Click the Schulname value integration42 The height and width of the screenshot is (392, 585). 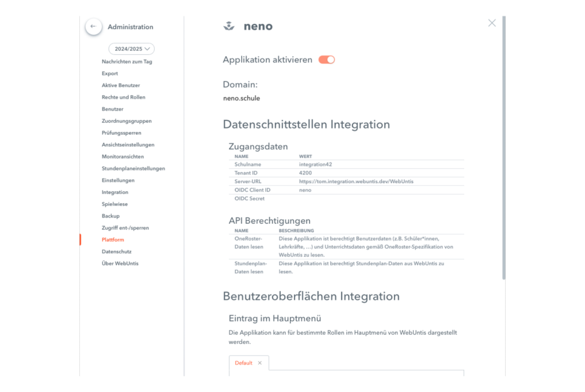(316, 165)
